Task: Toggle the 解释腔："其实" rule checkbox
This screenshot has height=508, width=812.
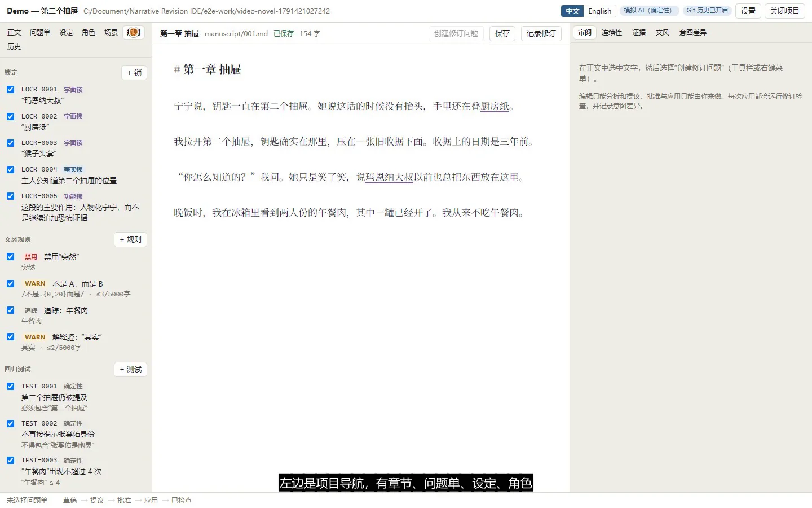Action: [10, 336]
